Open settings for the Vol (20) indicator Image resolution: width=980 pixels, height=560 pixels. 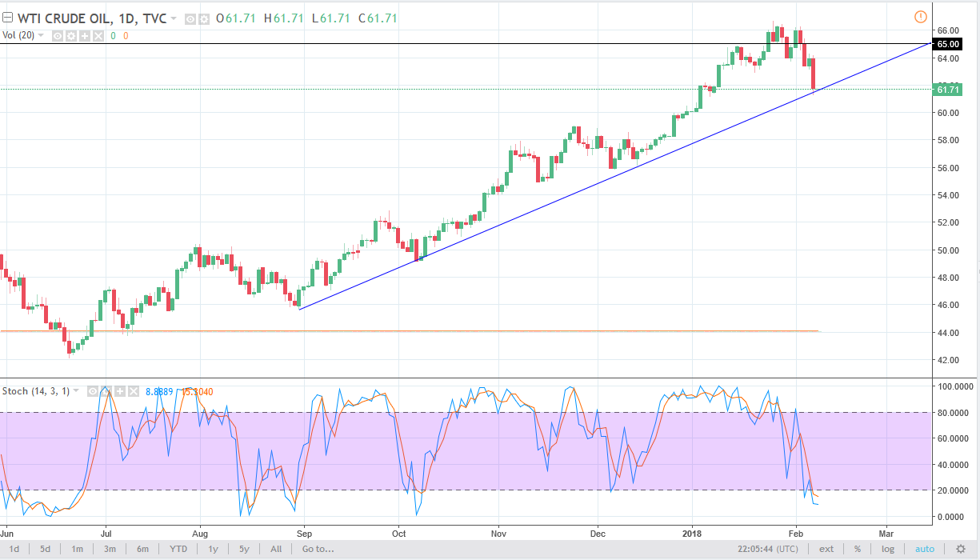coord(70,35)
